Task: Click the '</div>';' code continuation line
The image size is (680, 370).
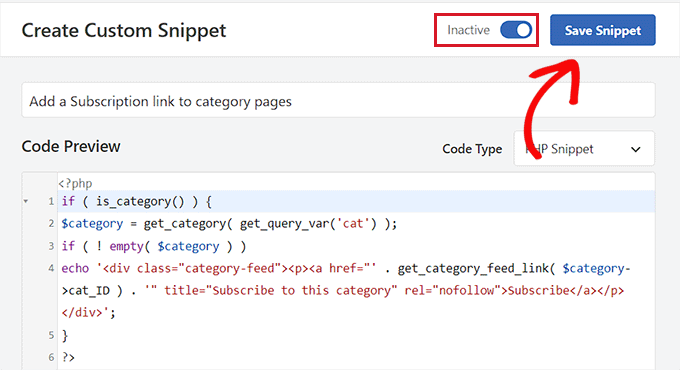Action: pyautogui.click(x=88, y=313)
